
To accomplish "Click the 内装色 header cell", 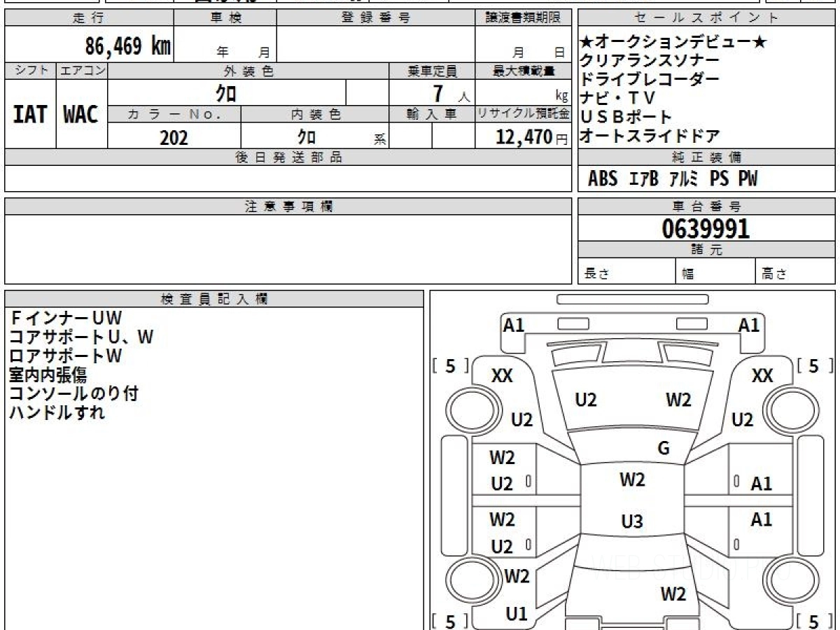I will pos(316,114).
